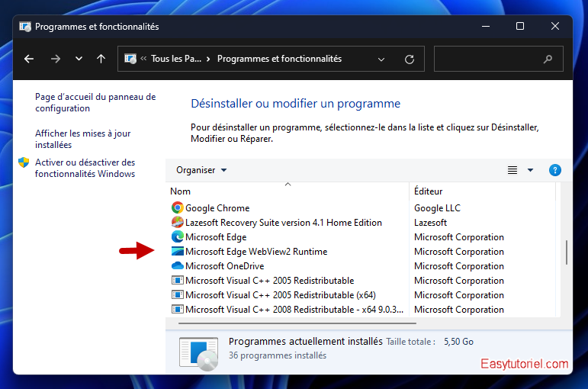
Task: Select Google Chrome in the program list
Action: 217,208
